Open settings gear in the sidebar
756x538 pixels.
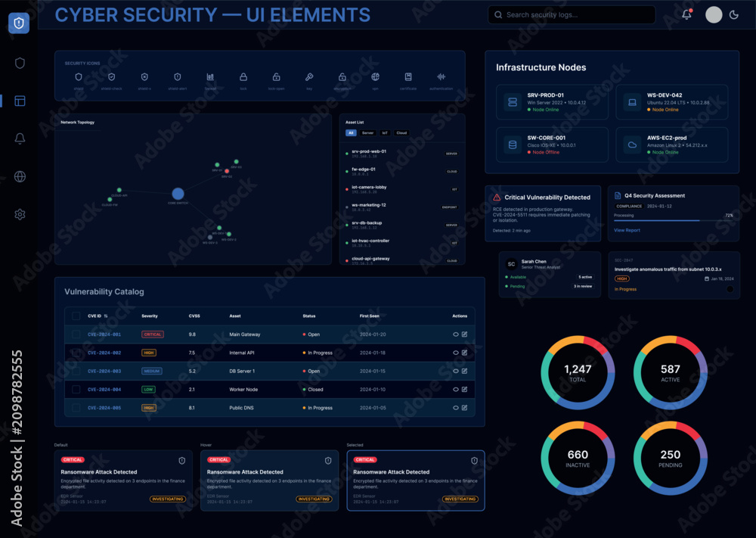pos(20,214)
